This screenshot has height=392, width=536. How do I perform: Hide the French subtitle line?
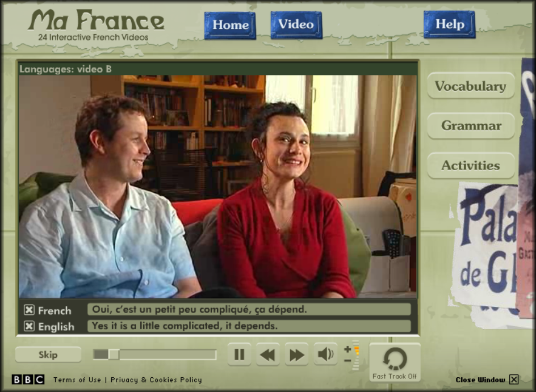click(x=28, y=311)
